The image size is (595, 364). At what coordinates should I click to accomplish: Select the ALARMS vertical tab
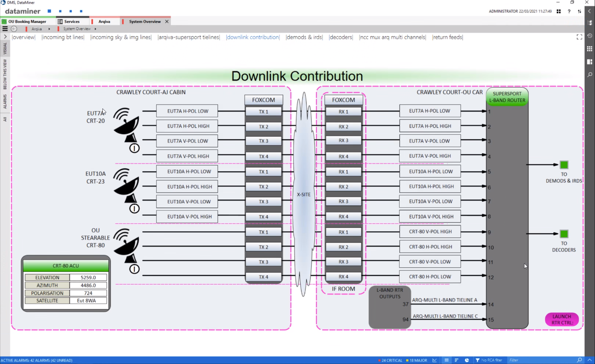(x=5, y=101)
